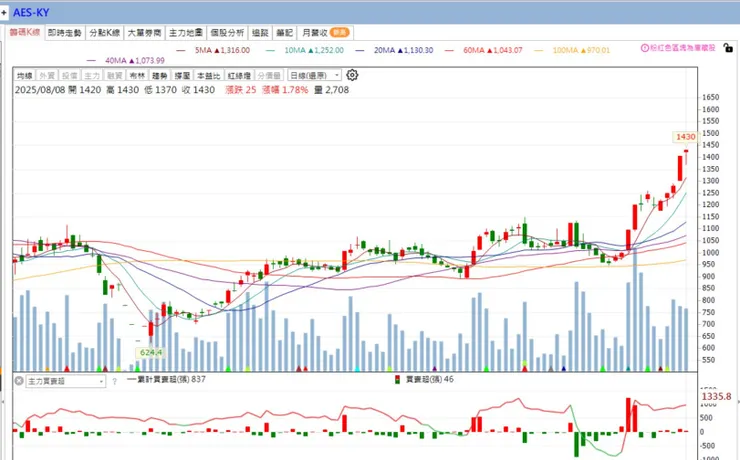Image resolution: width=740 pixels, height=460 pixels.
Task: Click the 60MA legend entry
Action: [x=484, y=50]
